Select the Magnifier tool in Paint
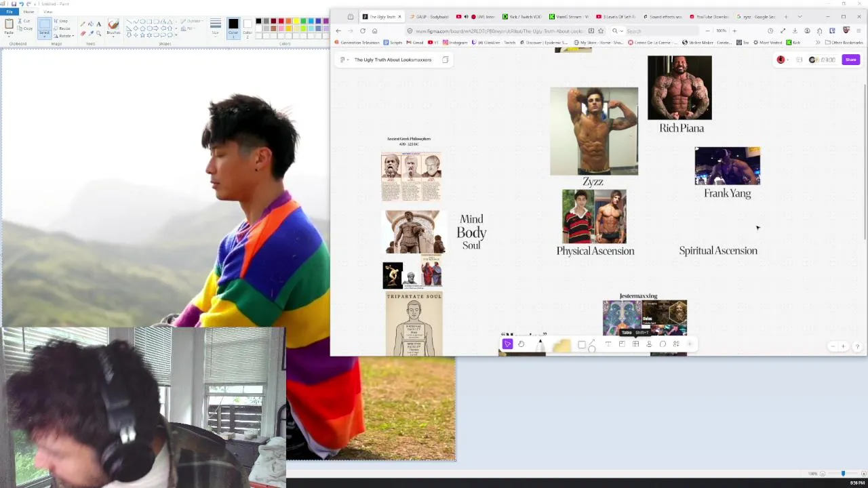This screenshot has height=488, width=868. click(99, 33)
